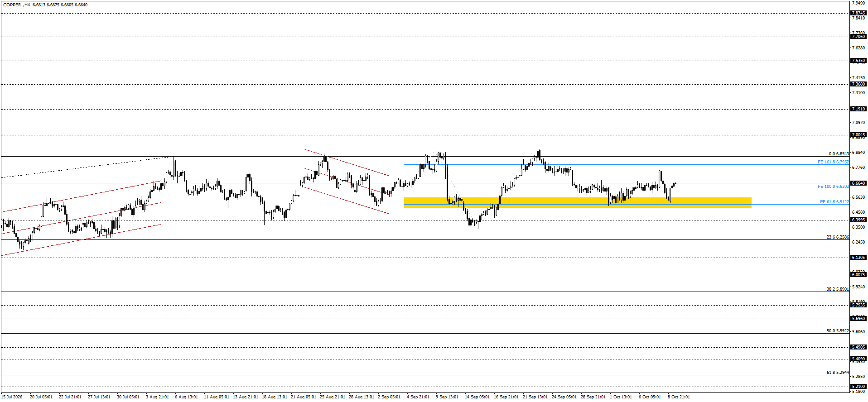
Task: Select the 38.2 5.8901 retracement label
Action: tap(838, 289)
